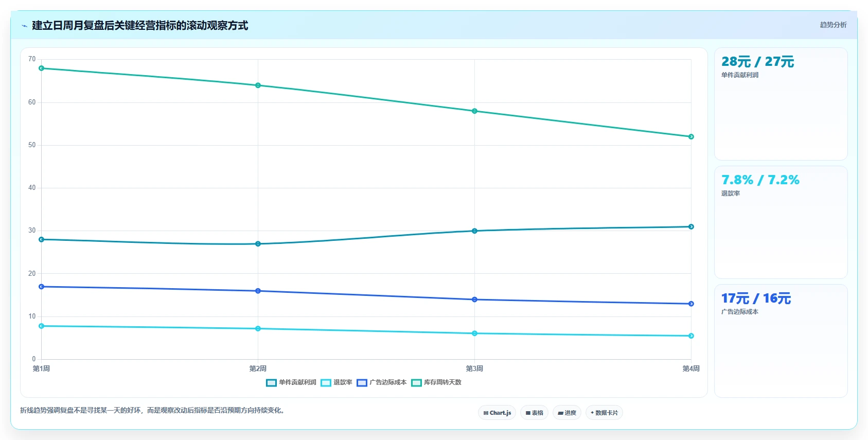The image size is (868, 440).
Task: Click the 单件贡献利润 card caption
Action: (x=740, y=75)
